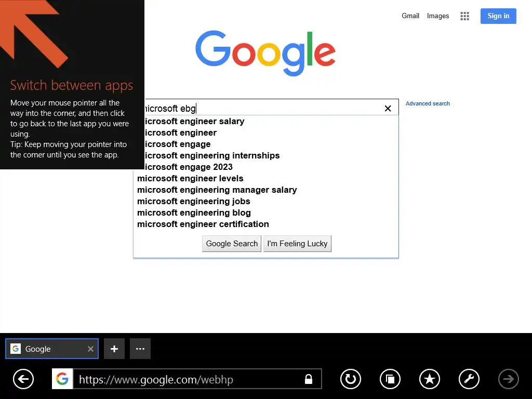Close the Google tab

(90, 349)
